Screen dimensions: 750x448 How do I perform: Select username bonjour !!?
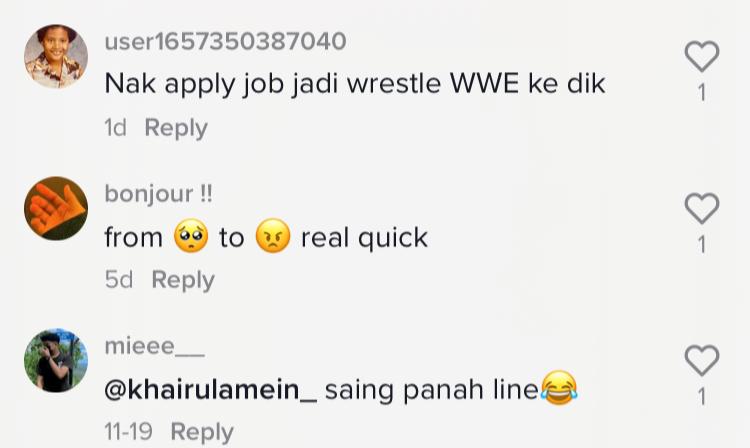[x=158, y=194]
